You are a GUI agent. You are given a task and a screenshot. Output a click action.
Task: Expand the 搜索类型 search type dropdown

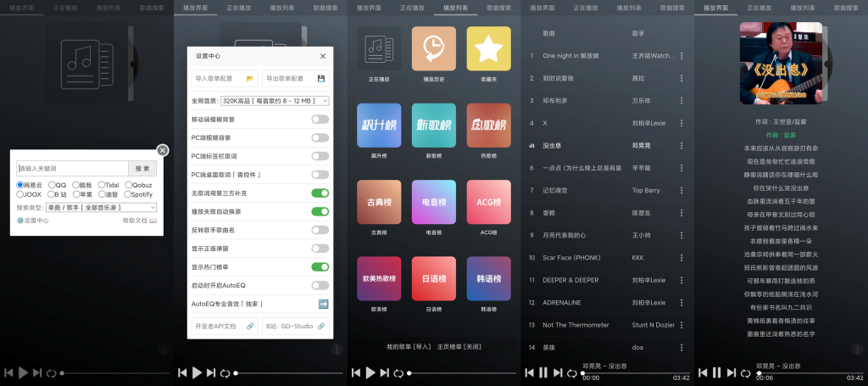coord(100,207)
